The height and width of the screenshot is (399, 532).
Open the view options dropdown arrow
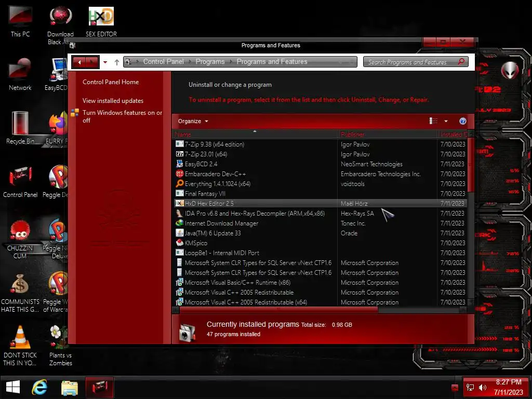pos(446,121)
